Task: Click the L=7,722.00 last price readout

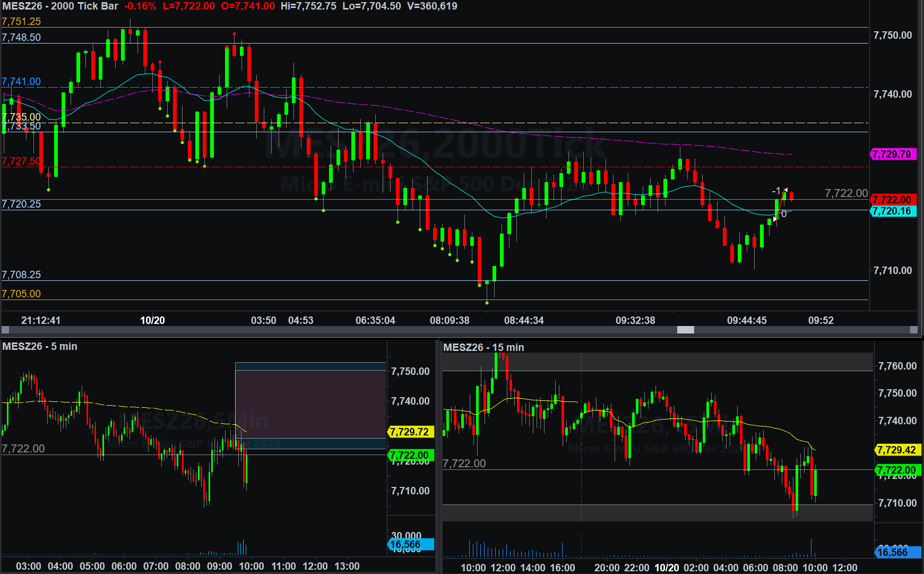Action: 189,6
